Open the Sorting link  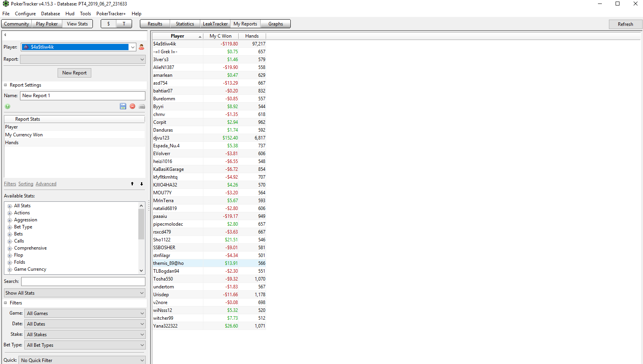pyautogui.click(x=26, y=184)
